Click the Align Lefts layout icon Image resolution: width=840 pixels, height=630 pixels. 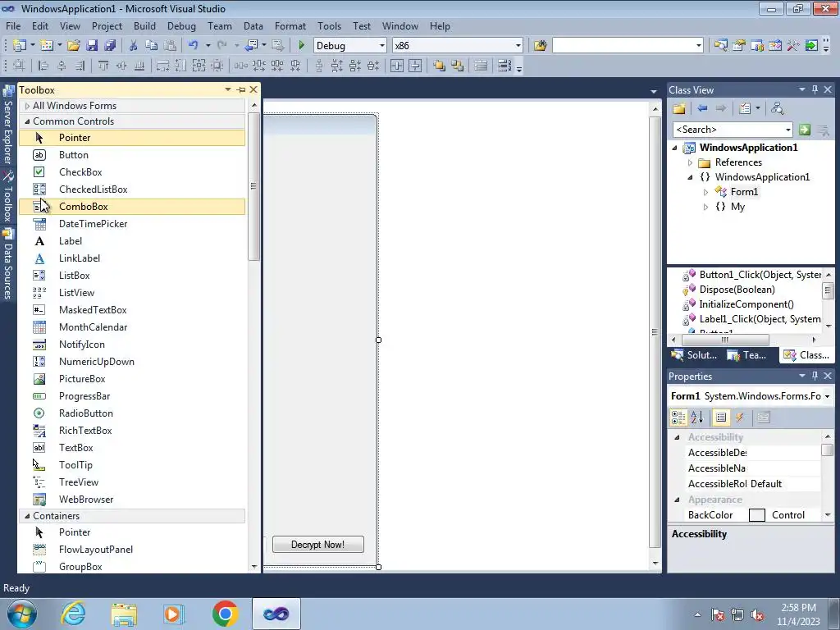43,66
